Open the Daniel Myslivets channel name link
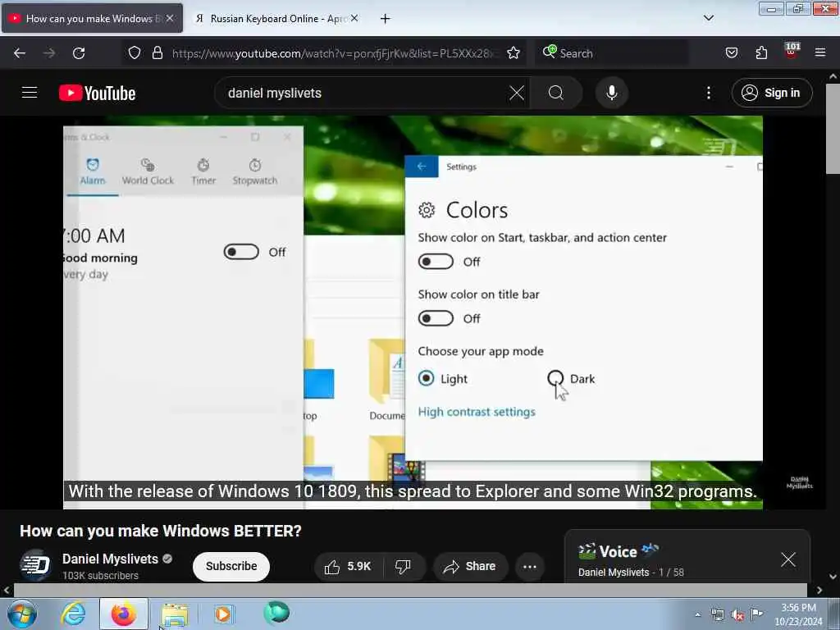Screen dimensions: 840x630 click(110, 559)
